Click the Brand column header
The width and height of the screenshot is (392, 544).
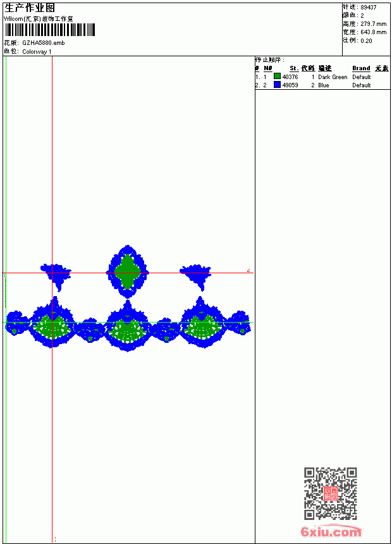coord(361,68)
